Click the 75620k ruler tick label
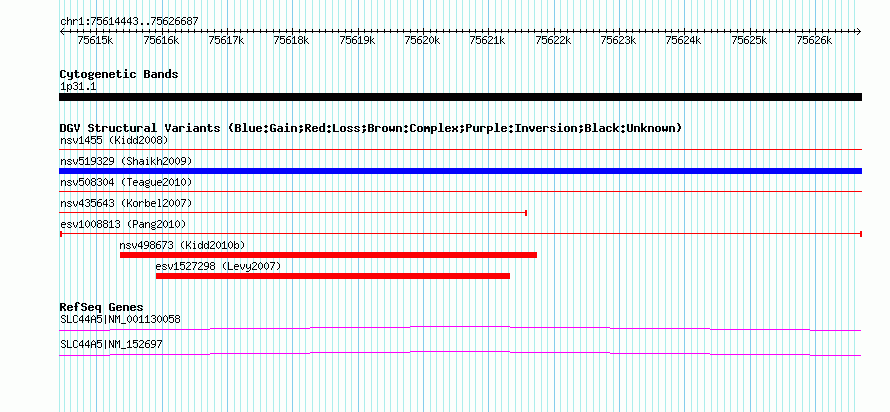The image size is (890, 412). (422, 40)
